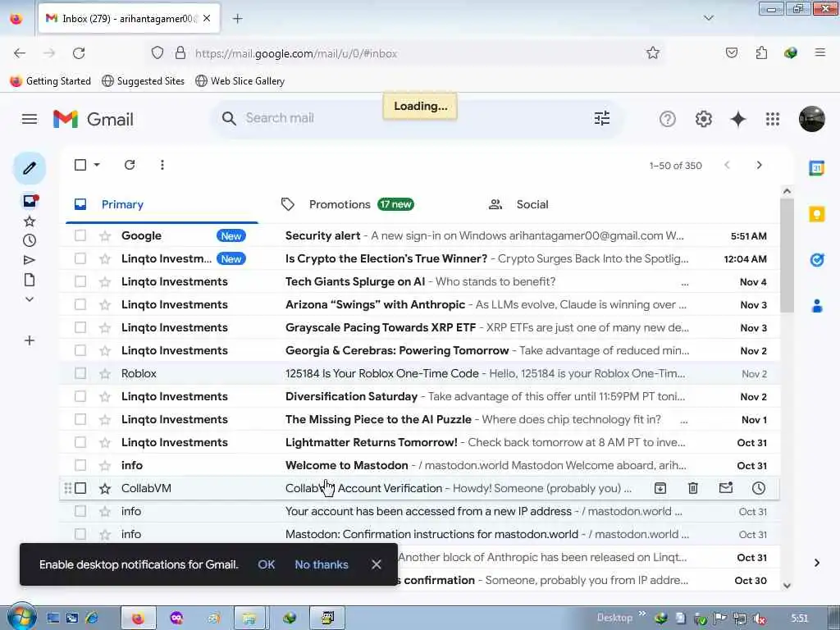Open the Starred folder icon in sidebar
Screen dimensions: 840x630
30,221
